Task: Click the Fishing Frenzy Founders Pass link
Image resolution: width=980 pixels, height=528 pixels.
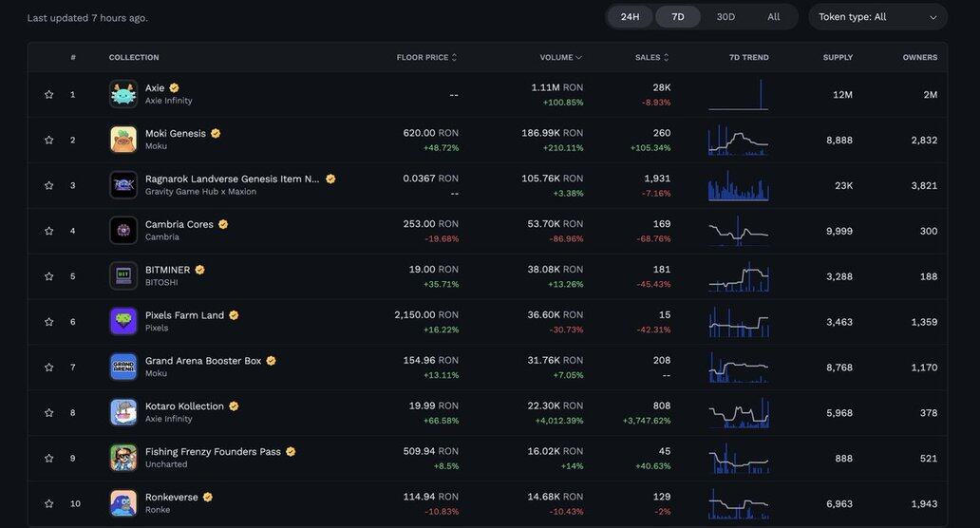Action: 213,452
